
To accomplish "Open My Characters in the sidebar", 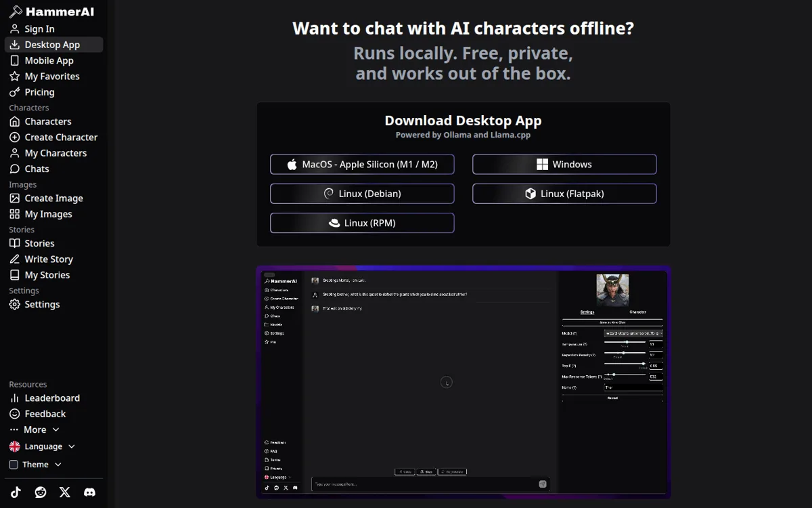I will click(x=53, y=153).
